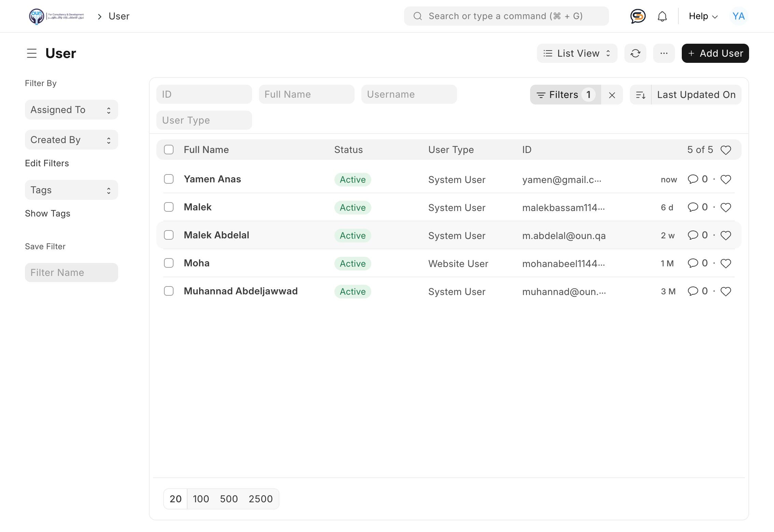The width and height of the screenshot is (774, 532).
Task: Open the List View switcher dropdown
Action: pos(577,53)
